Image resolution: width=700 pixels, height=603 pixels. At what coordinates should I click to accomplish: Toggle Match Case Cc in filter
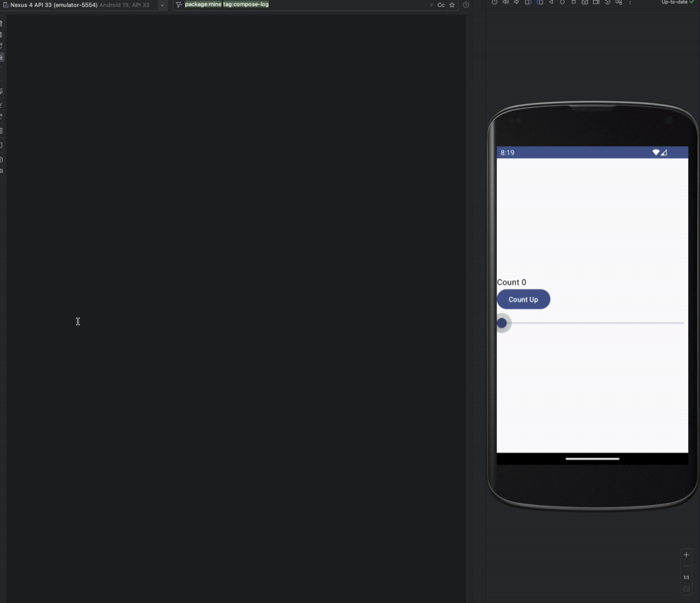(441, 5)
